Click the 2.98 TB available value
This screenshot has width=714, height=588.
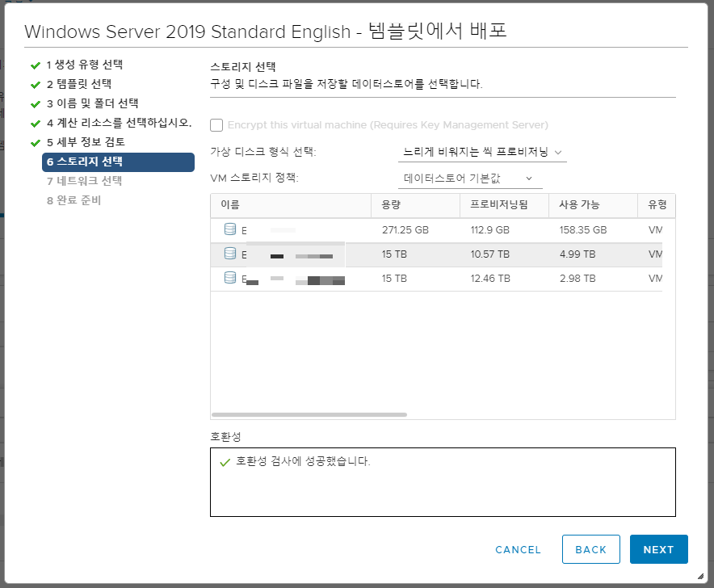click(x=577, y=279)
